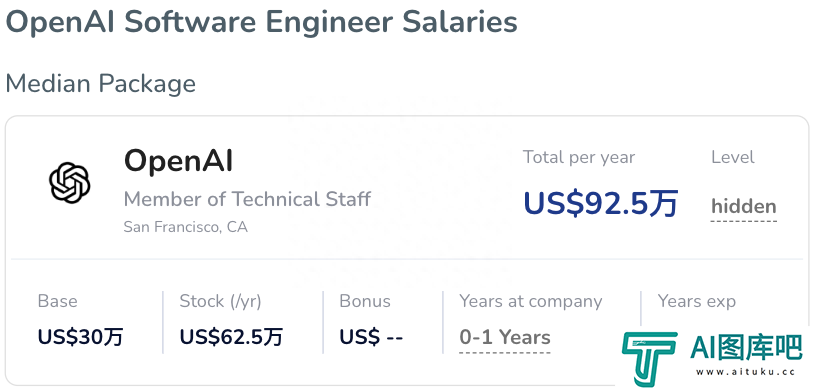Click the OpenAI Software Engineer Salaries title

261,22
